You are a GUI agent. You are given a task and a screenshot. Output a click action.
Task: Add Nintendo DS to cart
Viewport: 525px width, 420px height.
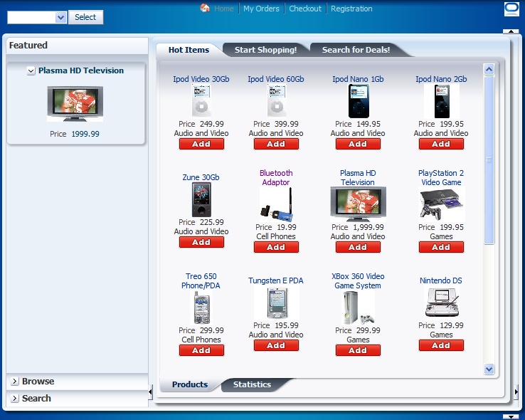(x=441, y=345)
